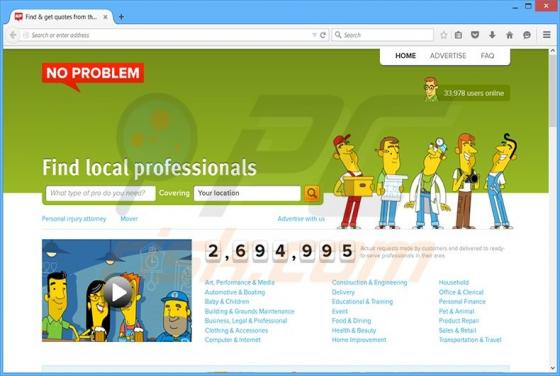Click the Firefox back arrow button
560x376 pixels.
(13, 35)
